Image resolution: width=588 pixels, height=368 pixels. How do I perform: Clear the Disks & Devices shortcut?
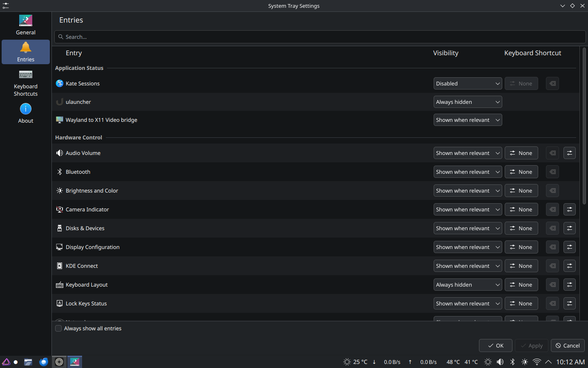(x=552, y=228)
